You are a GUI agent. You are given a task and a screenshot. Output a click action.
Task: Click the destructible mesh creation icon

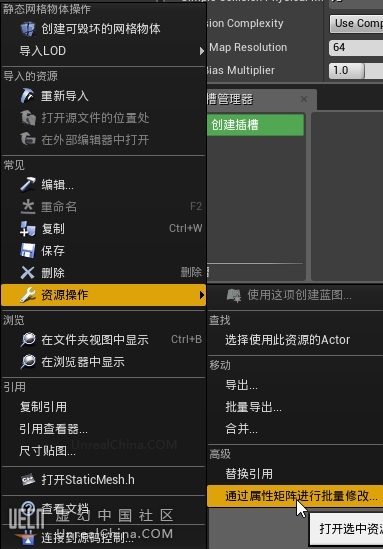coord(28,29)
